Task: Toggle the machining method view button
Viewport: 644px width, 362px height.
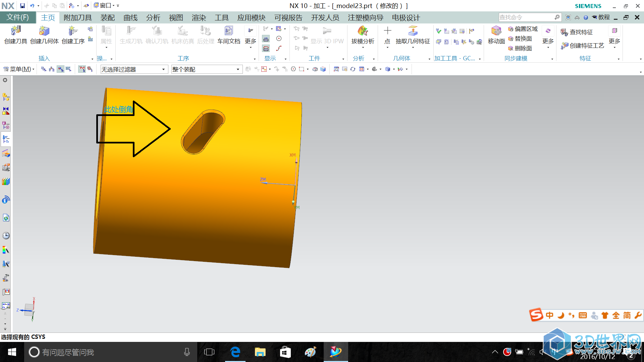Action: 68,69
